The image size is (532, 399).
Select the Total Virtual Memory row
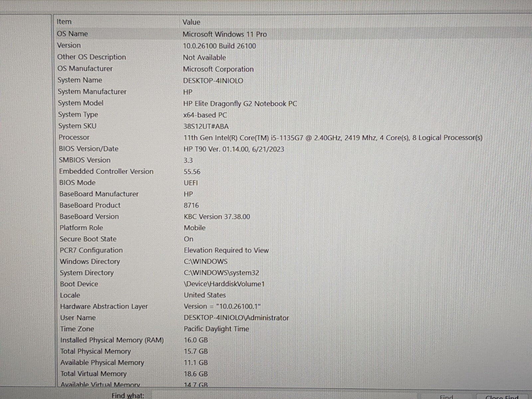[93, 374]
